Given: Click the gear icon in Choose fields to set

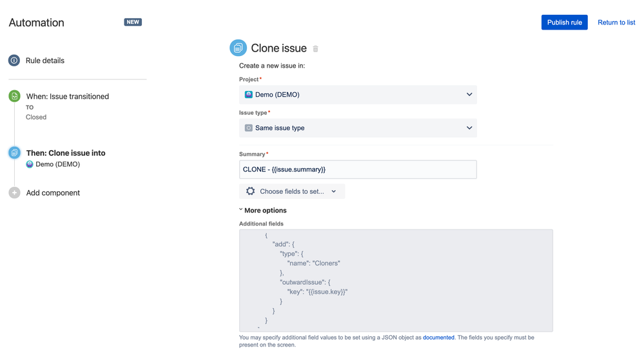Looking at the screenshot, I should click(x=251, y=191).
